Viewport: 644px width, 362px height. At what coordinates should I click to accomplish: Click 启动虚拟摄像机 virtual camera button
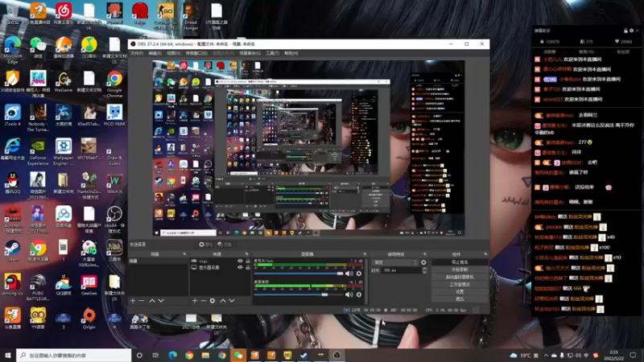(460, 277)
